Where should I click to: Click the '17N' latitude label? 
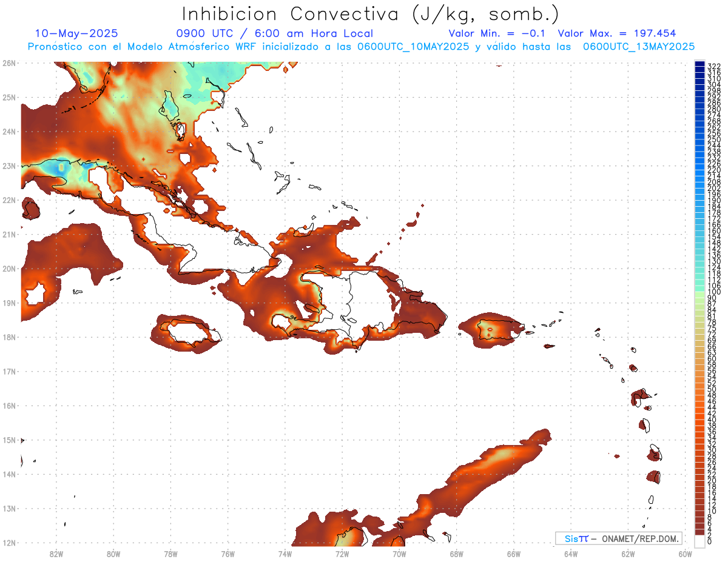point(8,371)
